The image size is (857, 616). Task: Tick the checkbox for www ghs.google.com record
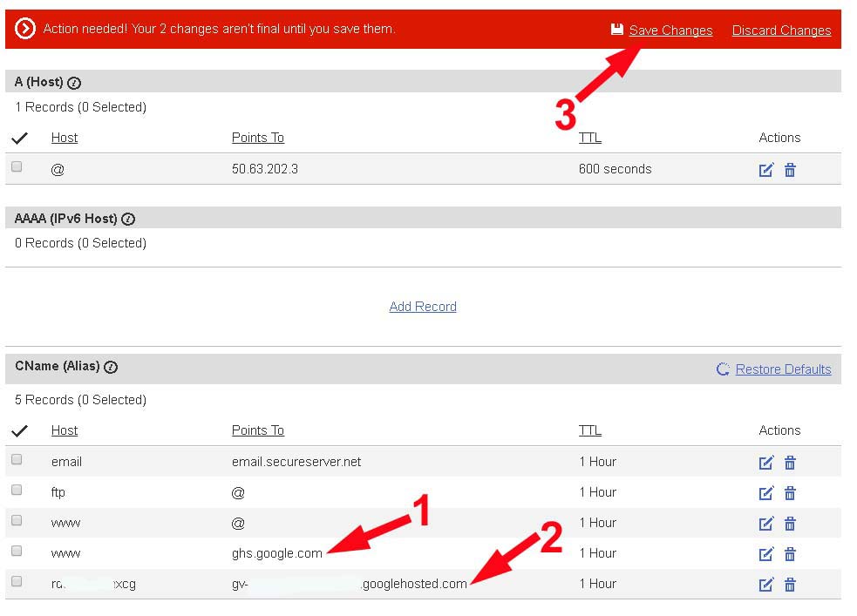[17, 552]
